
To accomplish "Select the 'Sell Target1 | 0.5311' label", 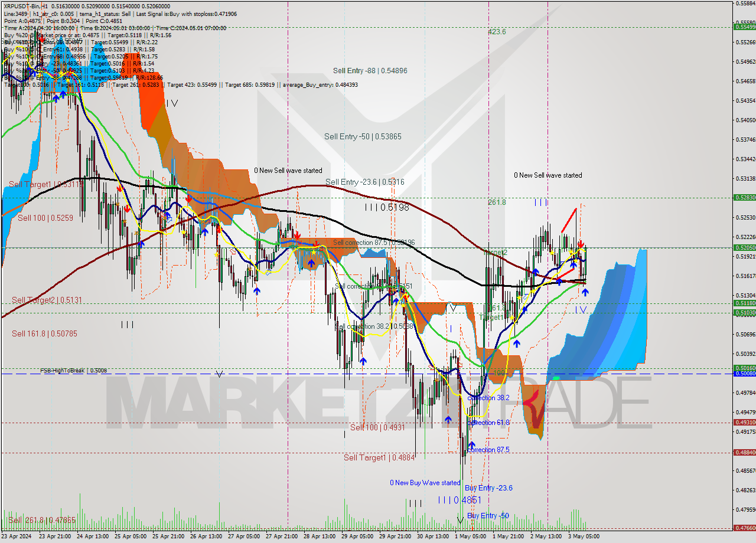I will (46, 185).
